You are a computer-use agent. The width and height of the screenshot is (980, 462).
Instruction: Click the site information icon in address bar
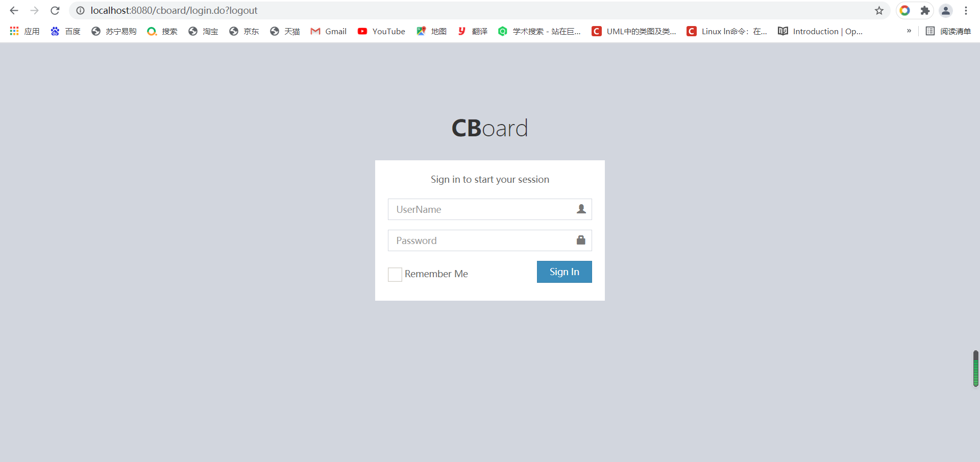click(80, 10)
